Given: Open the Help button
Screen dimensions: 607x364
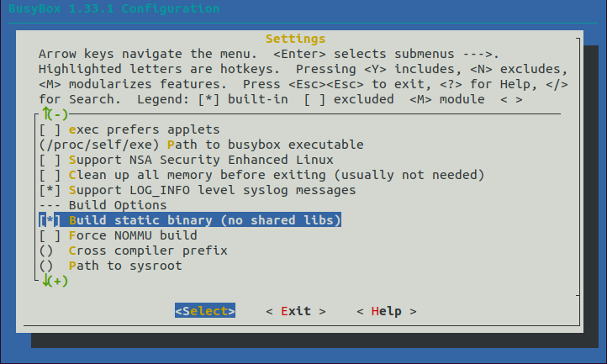Looking at the screenshot, I should (387, 311).
